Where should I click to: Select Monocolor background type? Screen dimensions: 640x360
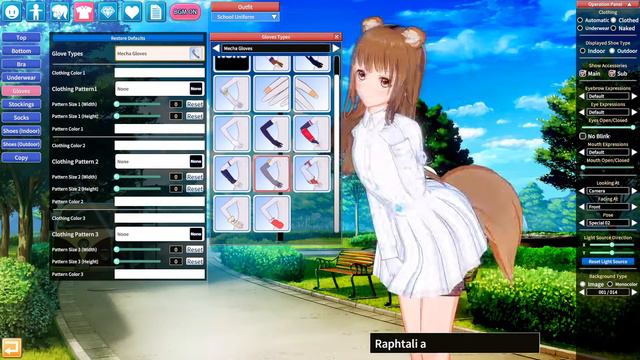(x=610, y=284)
